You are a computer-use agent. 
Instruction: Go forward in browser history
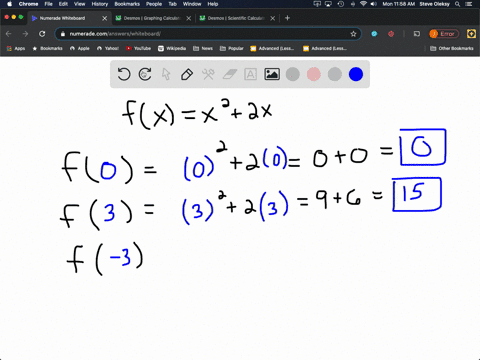[x=25, y=34]
